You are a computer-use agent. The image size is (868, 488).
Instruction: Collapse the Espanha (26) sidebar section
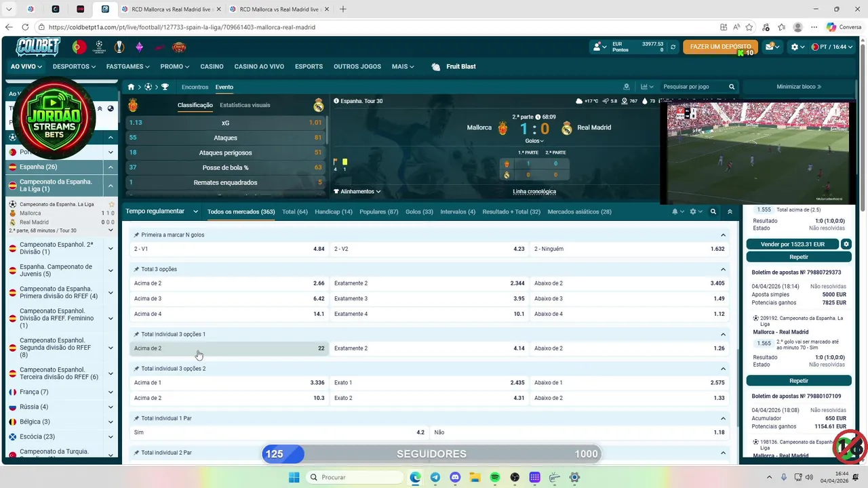(x=111, y=167)
